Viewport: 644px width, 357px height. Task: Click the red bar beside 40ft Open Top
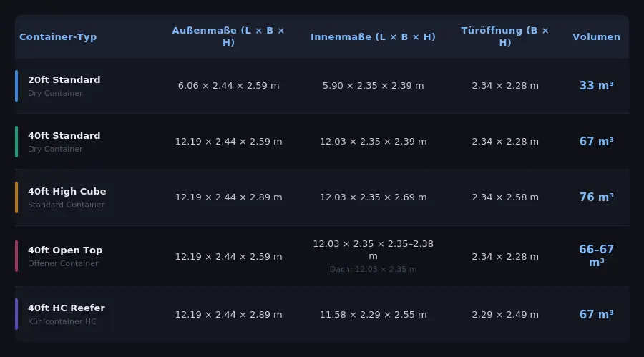[16, 256]
